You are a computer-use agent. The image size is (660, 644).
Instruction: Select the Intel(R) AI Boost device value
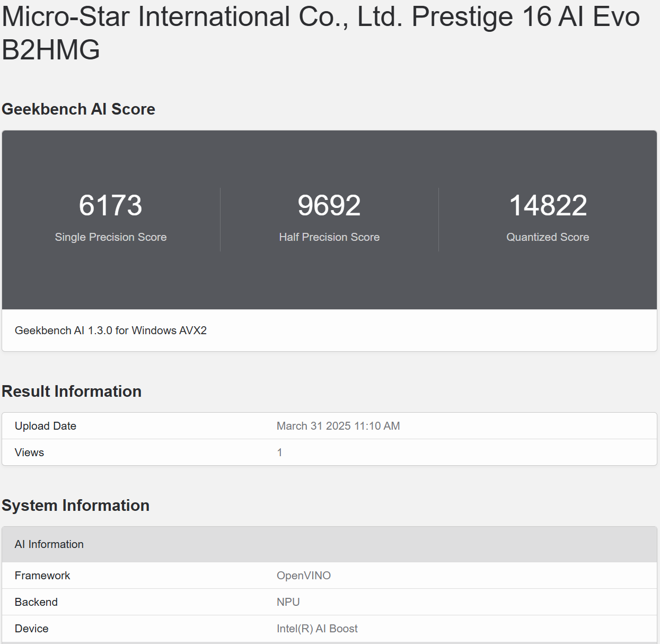click(x=317, y=629)
